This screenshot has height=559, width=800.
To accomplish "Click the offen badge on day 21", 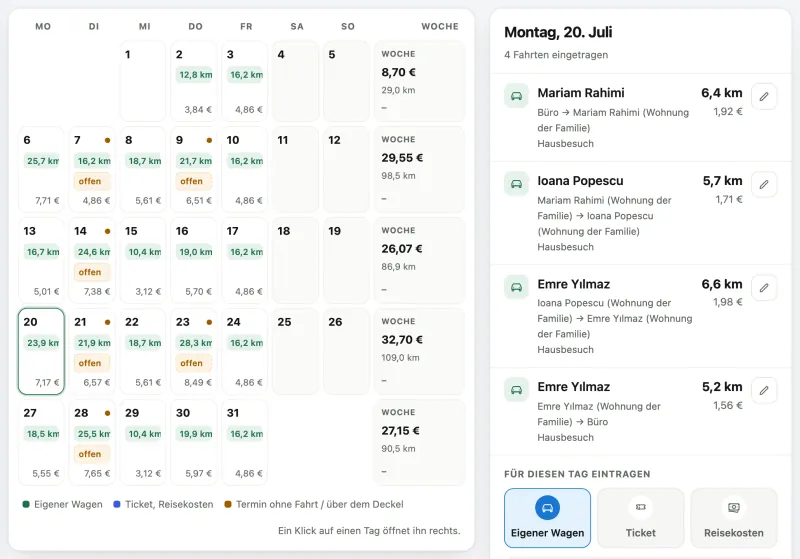I will (92, 363).
